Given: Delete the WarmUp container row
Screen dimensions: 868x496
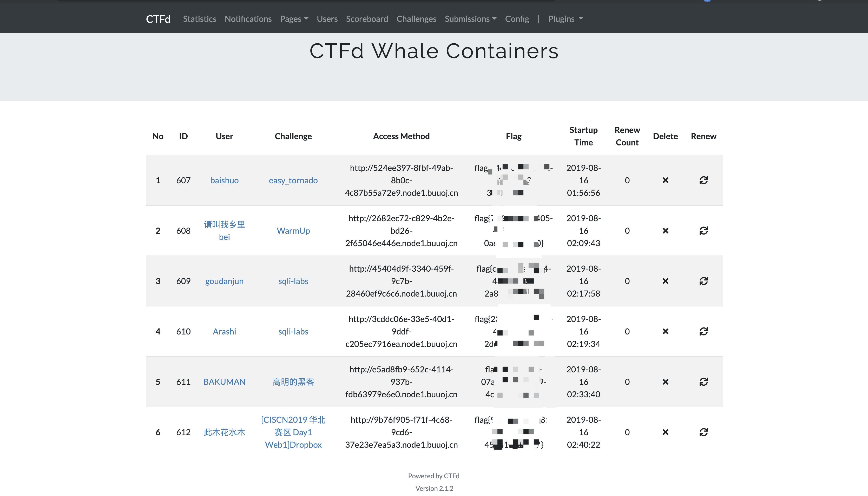Looking at the screenshot, I should [x=665, y=231].
